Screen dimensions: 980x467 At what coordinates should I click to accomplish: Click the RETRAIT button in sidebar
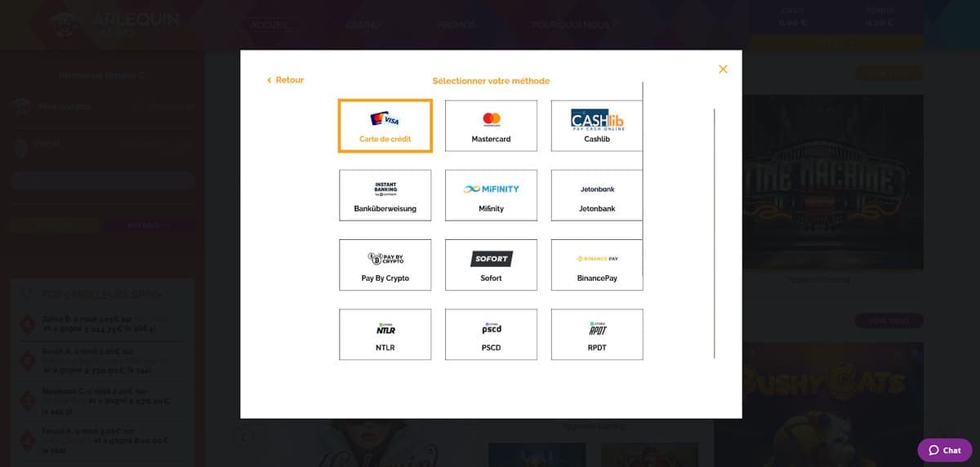coord(148,225)
